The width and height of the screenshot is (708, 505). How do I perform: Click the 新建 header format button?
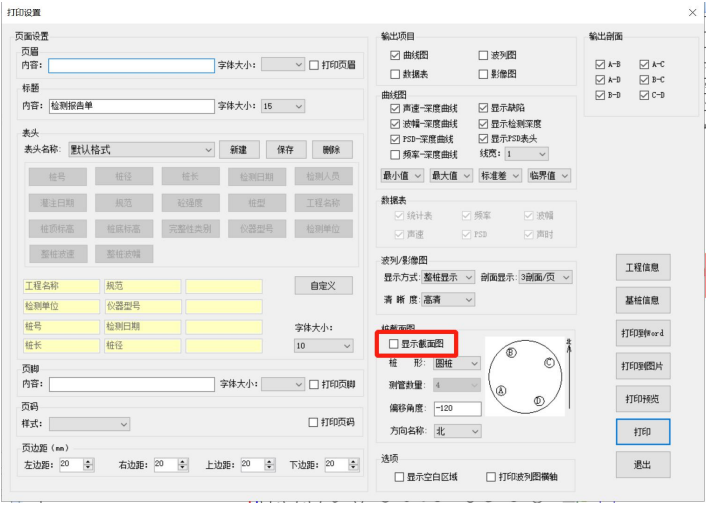[x=238, y=150]
